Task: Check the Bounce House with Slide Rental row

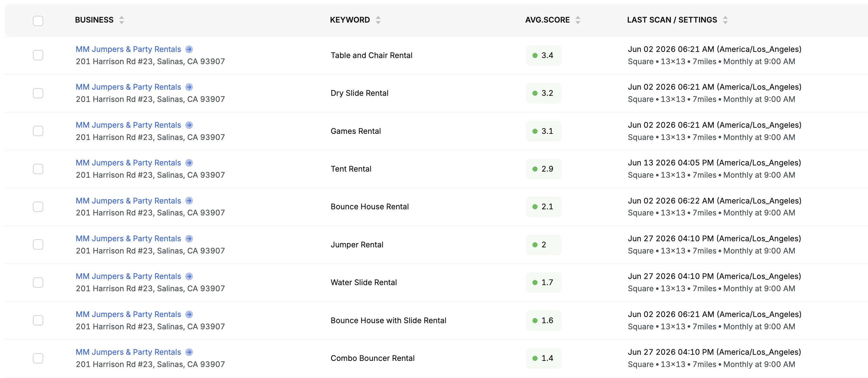Action: pyautogui.click(x=38, y=320)
